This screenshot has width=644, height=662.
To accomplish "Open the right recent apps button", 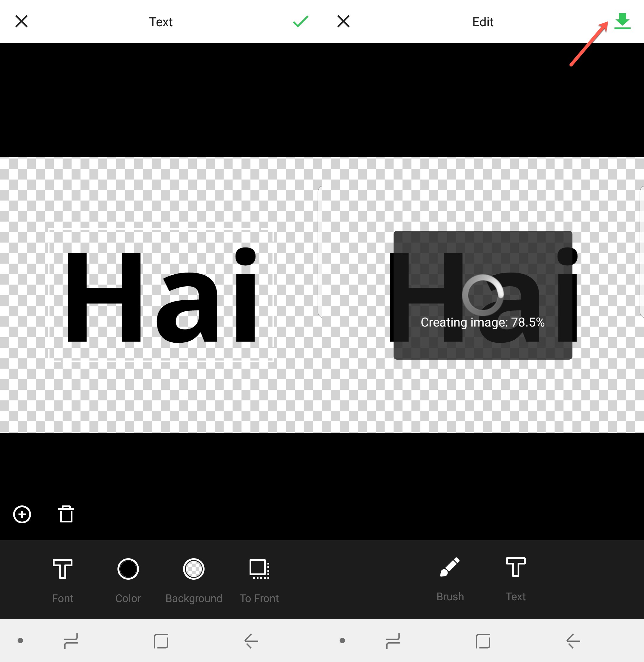I will coord(393,641).
